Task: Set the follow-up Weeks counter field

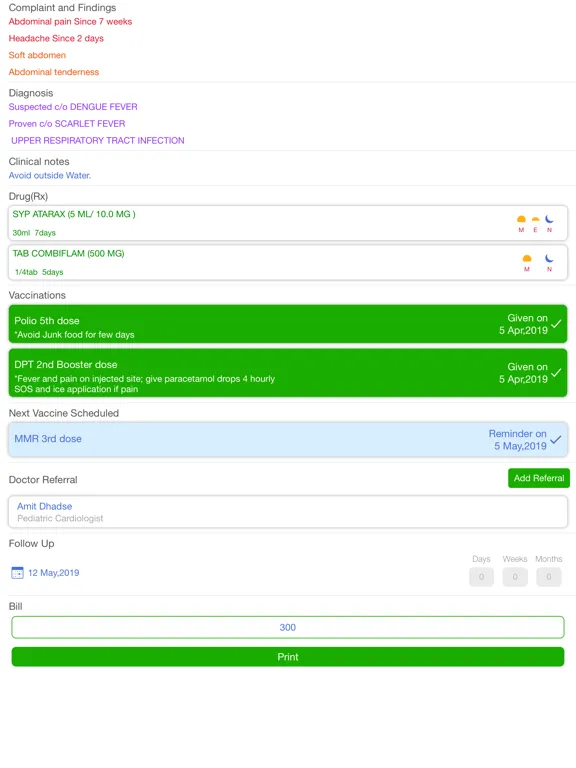Action: click(x=515, y=577)
